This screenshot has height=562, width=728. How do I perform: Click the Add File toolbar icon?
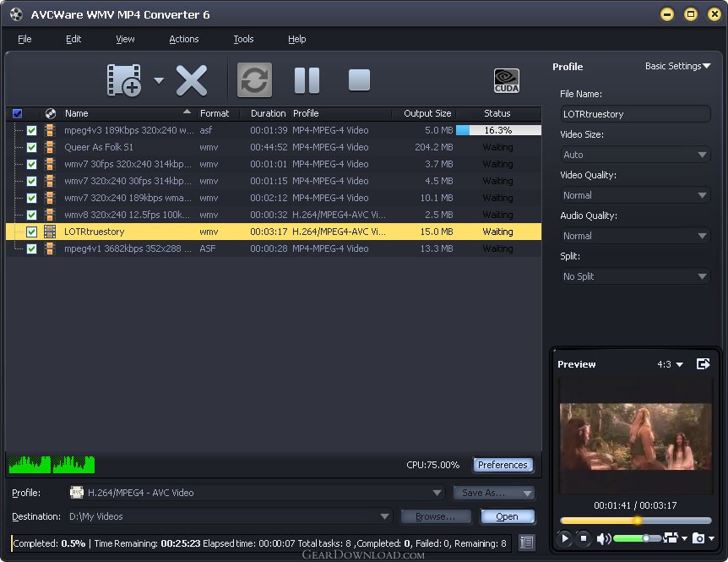(124, 80)
